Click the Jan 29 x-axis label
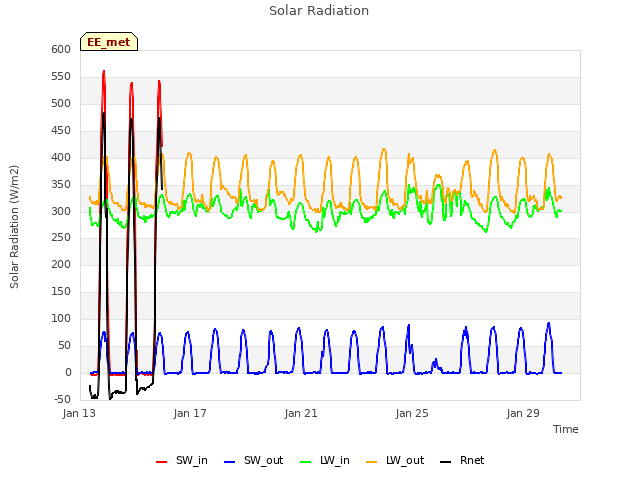Viewport: 640px width, 480px height. 523,413
